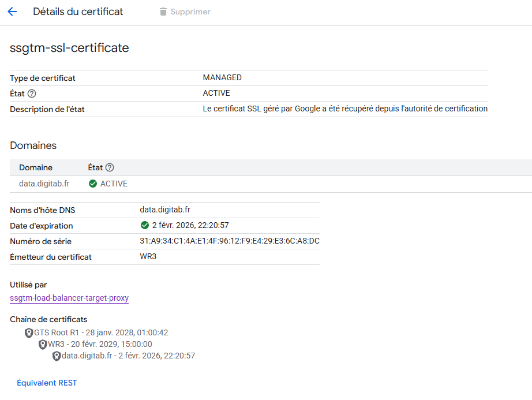
Task: Click expiration date 2 févr. 2026, 22:20:57
Action: tap(190, 225)
